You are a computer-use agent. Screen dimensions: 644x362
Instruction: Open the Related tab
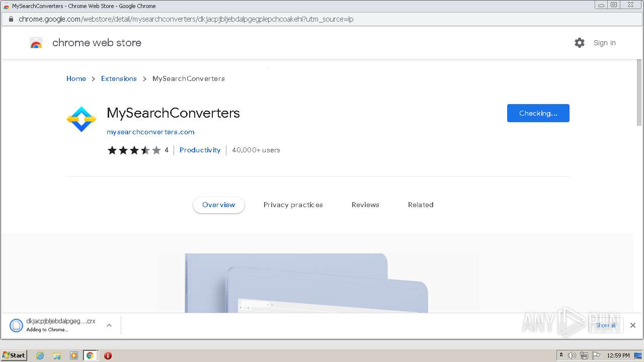coord(421,205)
